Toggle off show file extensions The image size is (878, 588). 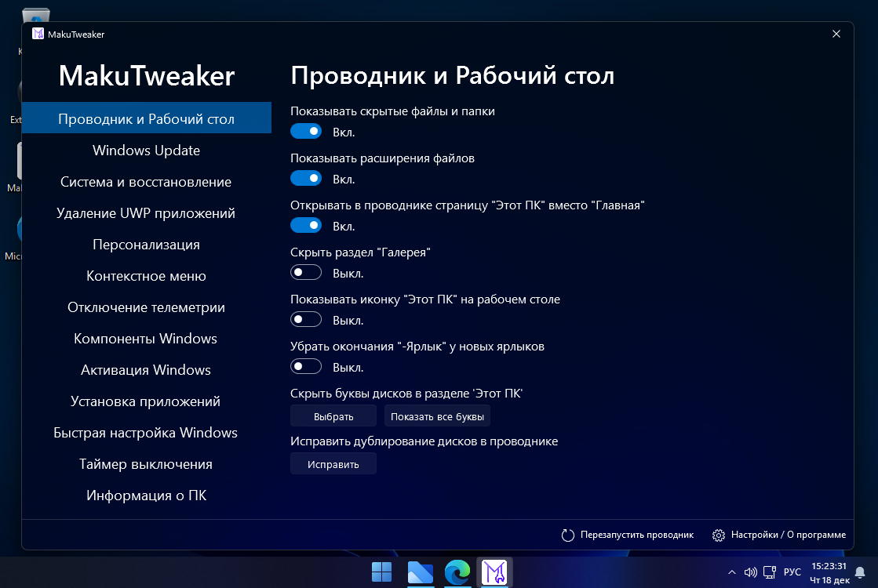(x=306, y=179)
